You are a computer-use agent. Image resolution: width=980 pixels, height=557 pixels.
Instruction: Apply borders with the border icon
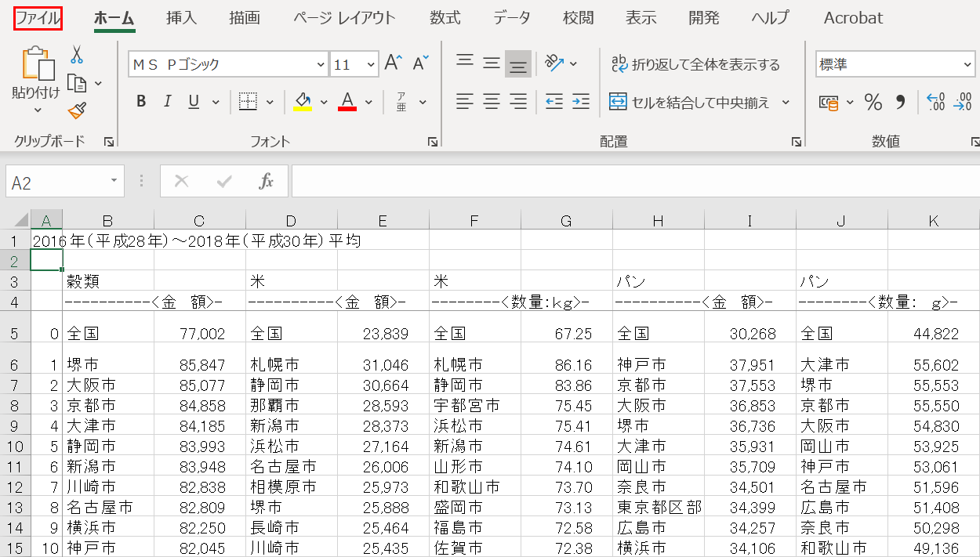(249, 102)
